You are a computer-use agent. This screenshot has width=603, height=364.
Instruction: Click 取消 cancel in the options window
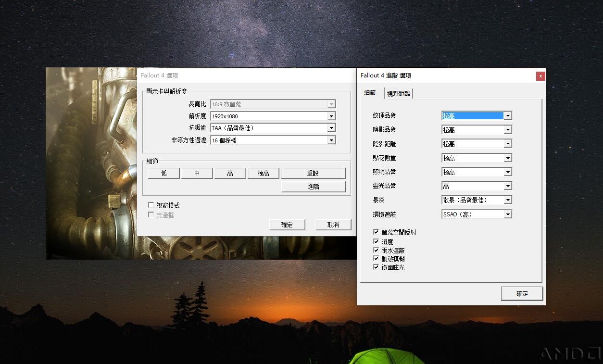click(333, 225)
